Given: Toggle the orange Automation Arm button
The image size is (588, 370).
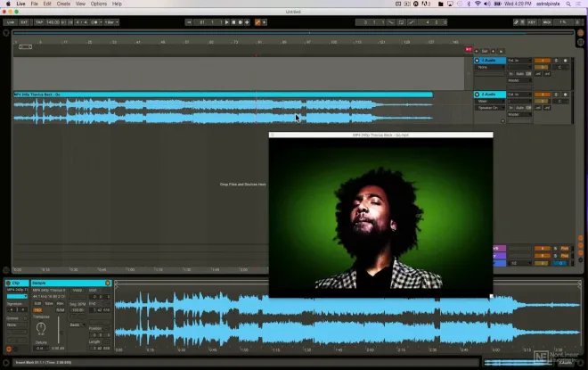Looking at the screenshot, I should tap(257, 22).
